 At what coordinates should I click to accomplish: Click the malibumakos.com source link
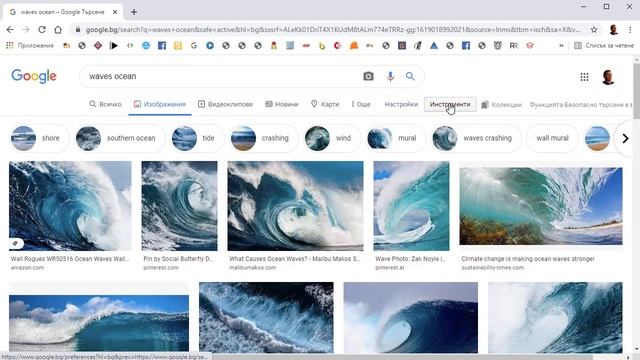point(253,268)
